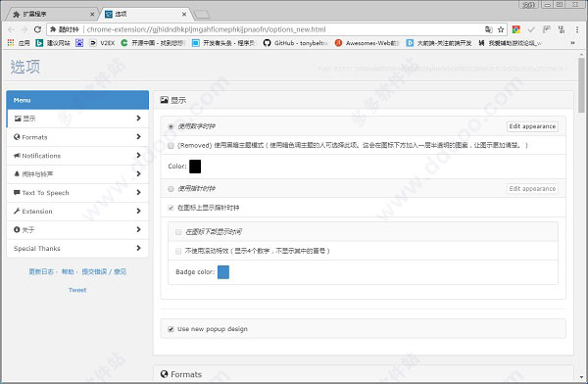Image resolution: width=588 pixels, height=384 pixels.
Task: Expand the Special Thanks menu chevron
Action: (139, 248)
